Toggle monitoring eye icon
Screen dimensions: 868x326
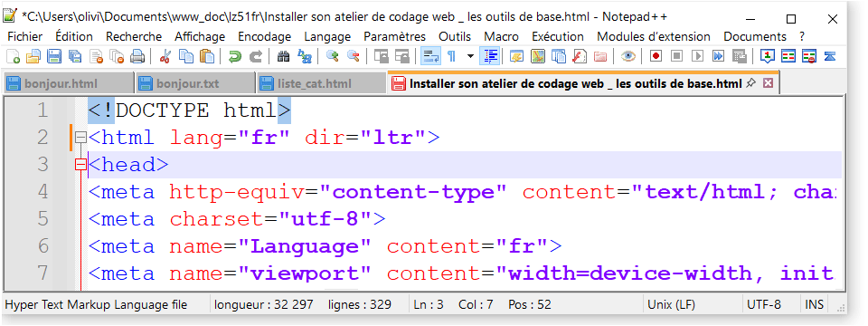coord(627,56)
